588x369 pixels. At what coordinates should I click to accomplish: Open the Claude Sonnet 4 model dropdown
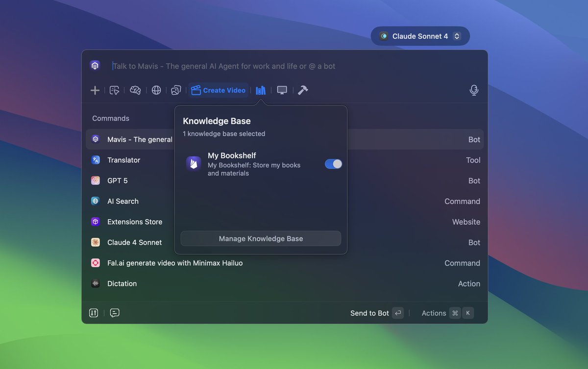coord(420,36)
